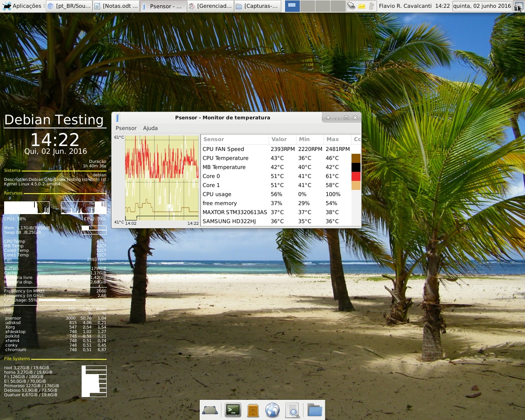Click the black MB Temperature color swatch
Image resolution: width=525 pixels, height=420 pixels.
point(356,167)
